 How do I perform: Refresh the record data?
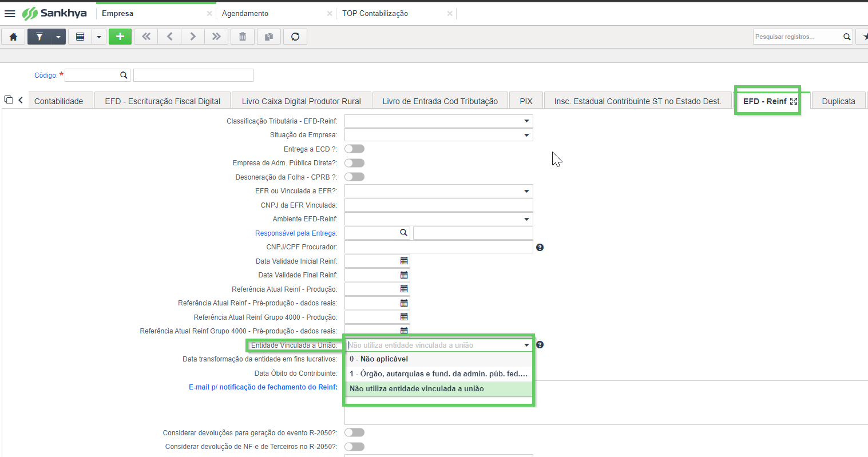[295, 37]
